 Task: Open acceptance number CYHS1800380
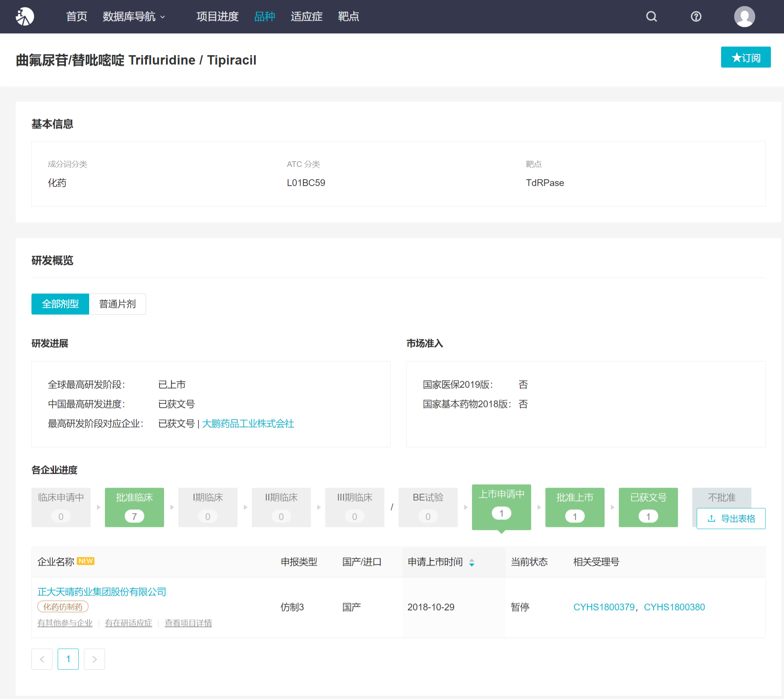coord(674,607)
